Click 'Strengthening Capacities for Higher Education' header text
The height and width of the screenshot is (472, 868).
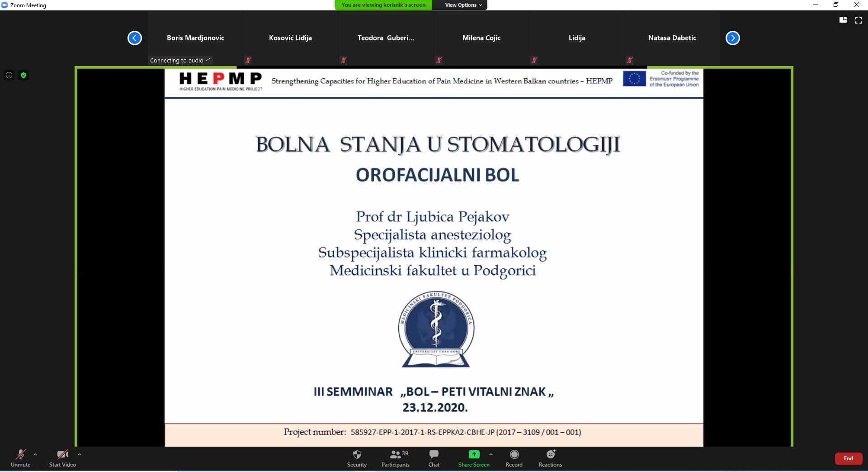pos(442,81)
